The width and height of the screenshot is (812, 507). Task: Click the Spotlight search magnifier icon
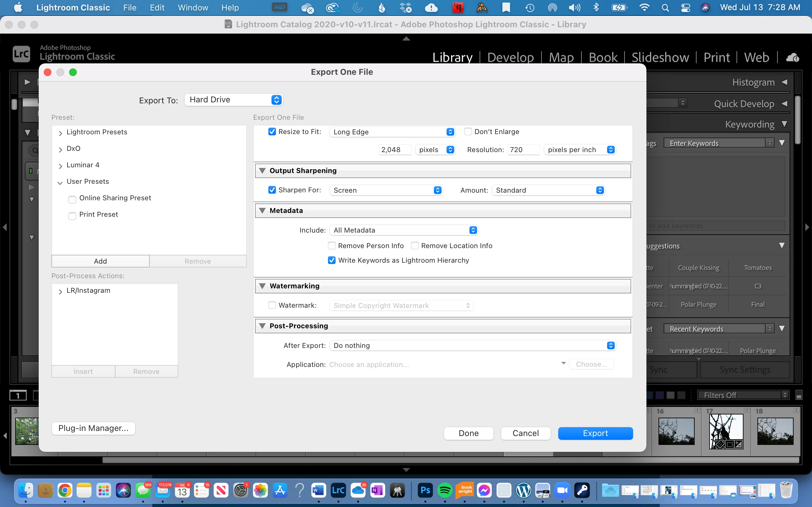665,7
